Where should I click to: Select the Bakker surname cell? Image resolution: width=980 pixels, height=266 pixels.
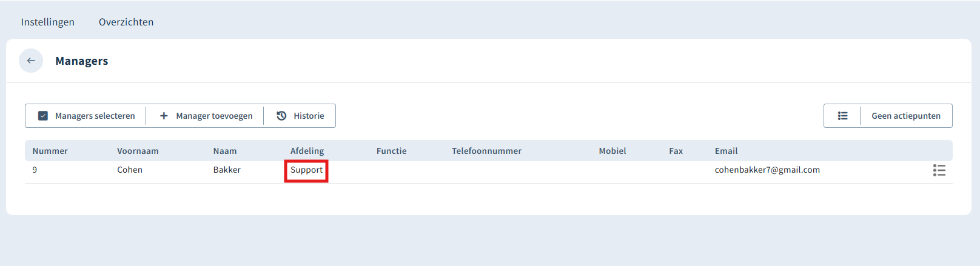point(227,170)
